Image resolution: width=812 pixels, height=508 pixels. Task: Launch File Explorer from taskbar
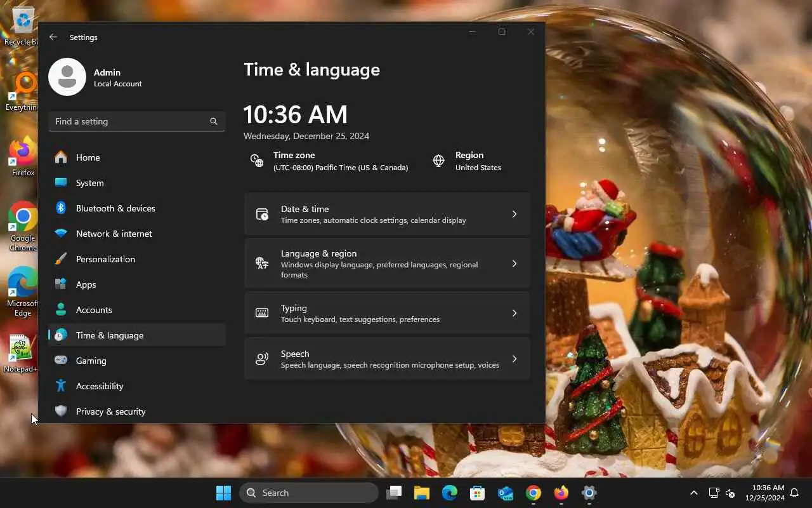click(x=422, y=493)
